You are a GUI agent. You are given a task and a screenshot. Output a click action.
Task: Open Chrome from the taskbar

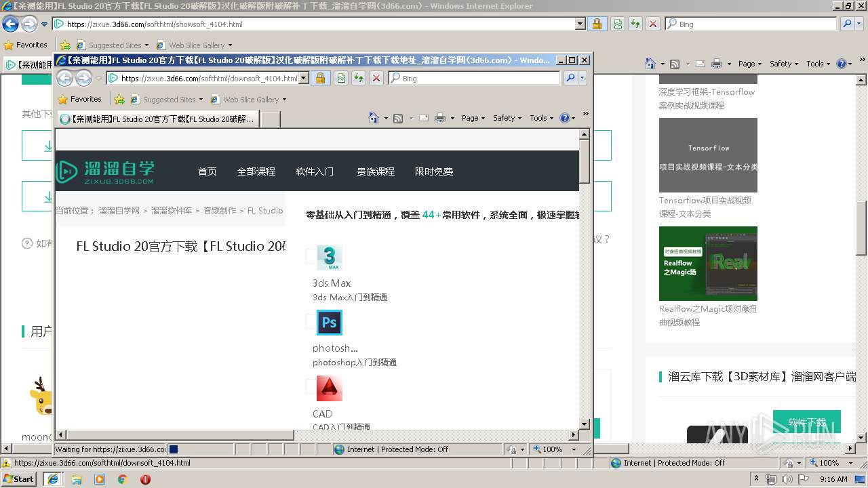pos(123,479)
